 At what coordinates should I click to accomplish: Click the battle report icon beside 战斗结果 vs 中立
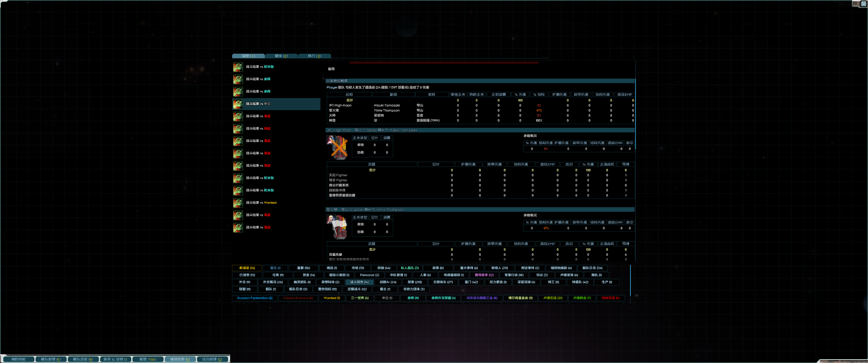click(x=238, y=104)
